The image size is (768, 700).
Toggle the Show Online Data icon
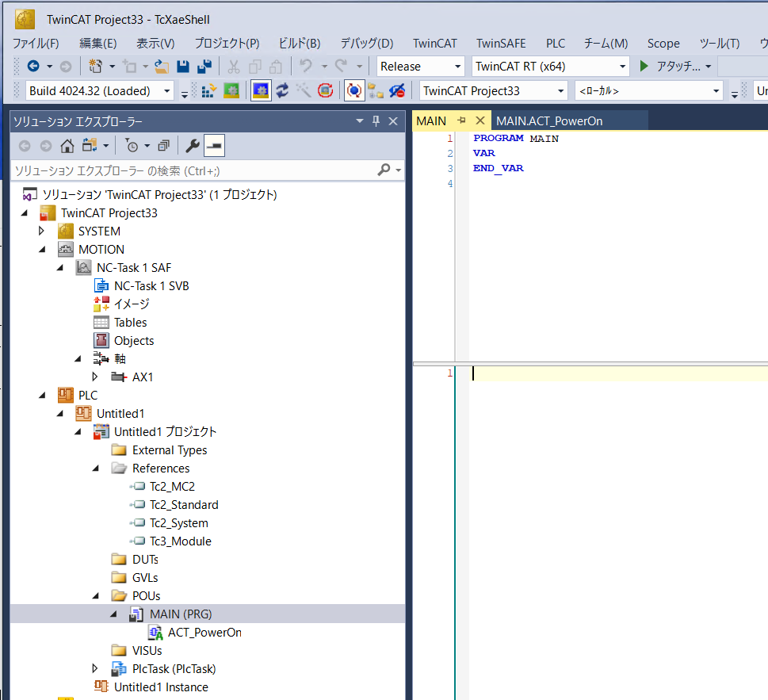pos(354,90)
